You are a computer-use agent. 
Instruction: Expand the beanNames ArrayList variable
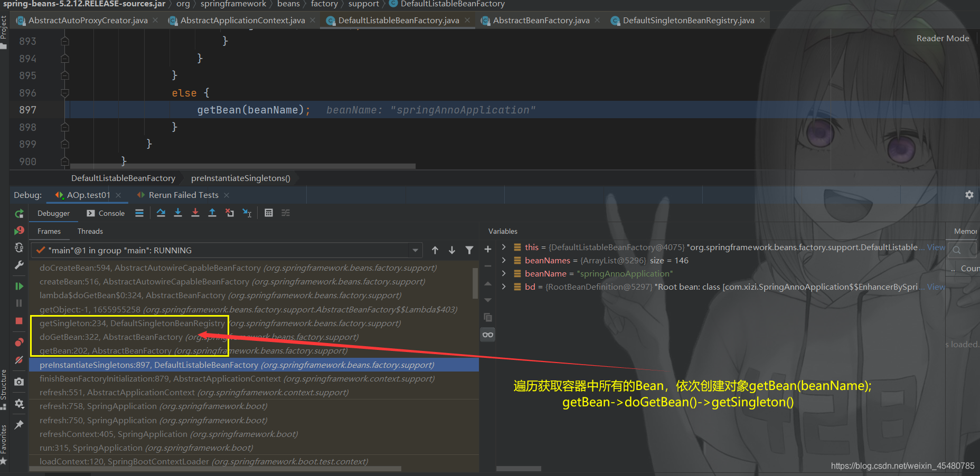click(504, 260)
